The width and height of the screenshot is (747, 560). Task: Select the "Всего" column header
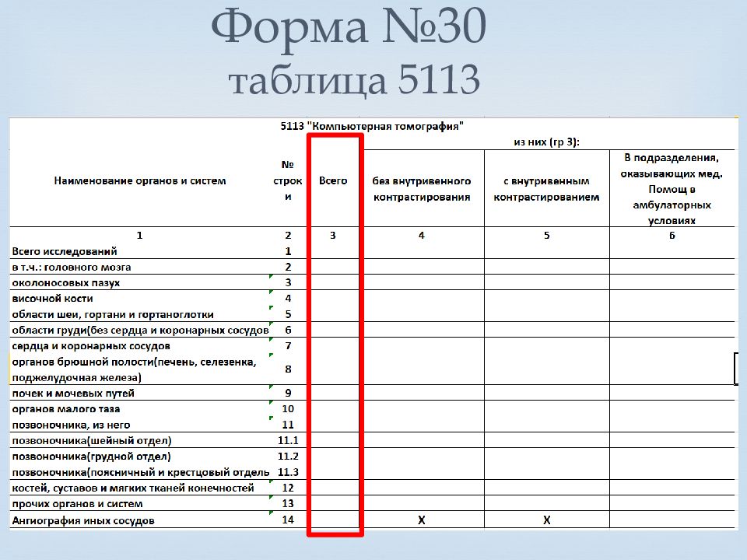coord(333,181)
